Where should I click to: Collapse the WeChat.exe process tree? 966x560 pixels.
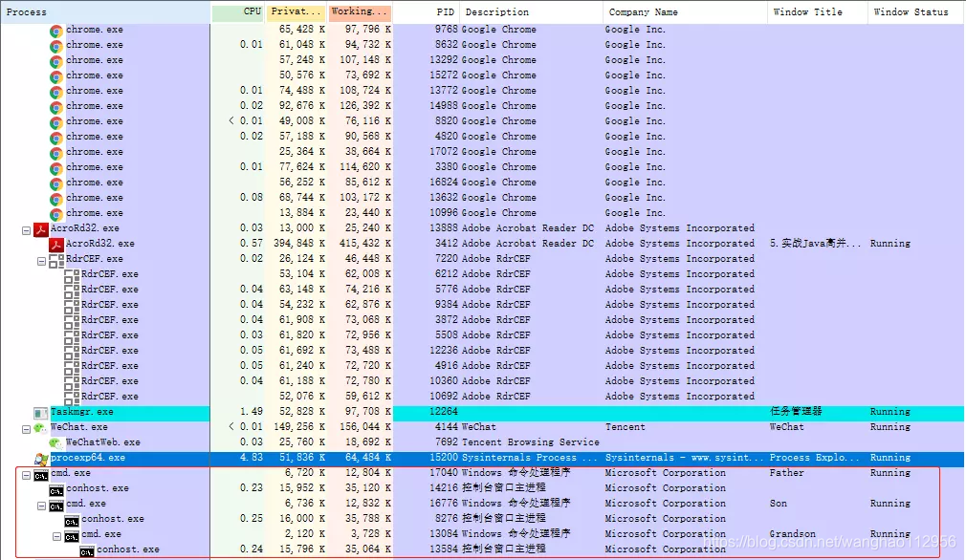26,429
